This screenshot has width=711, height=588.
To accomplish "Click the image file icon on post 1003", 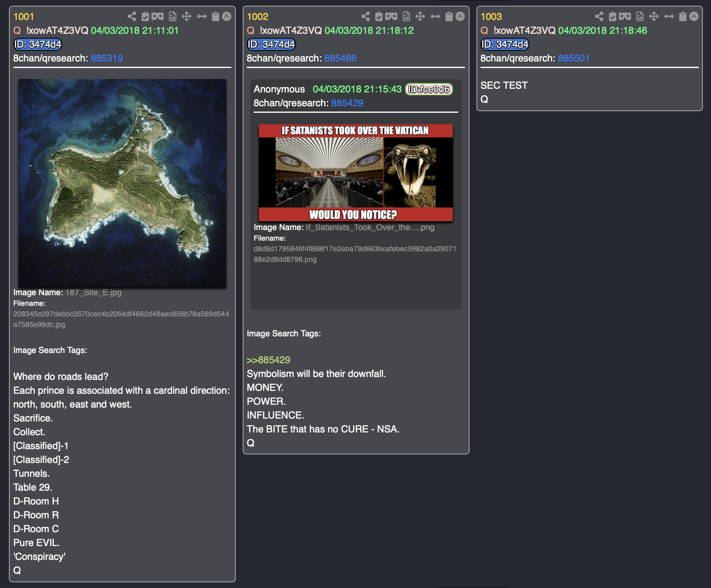I will click(640, 16).
